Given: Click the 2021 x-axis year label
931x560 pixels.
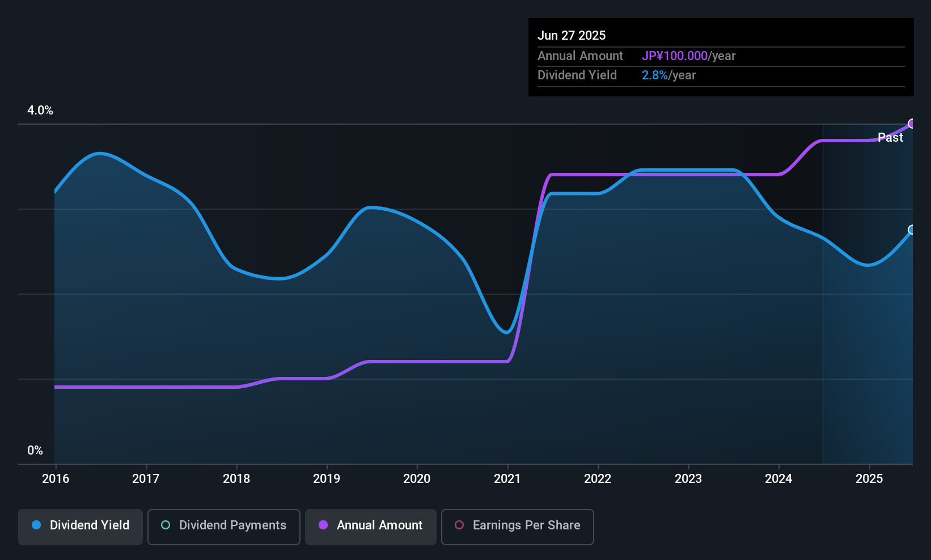Looking at the screenshot, I should (507, 479).
